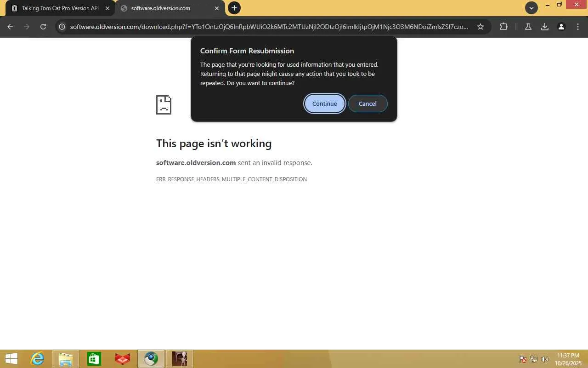
Task: Open the Chrome three-dot menu
Action: pos(578,27)
